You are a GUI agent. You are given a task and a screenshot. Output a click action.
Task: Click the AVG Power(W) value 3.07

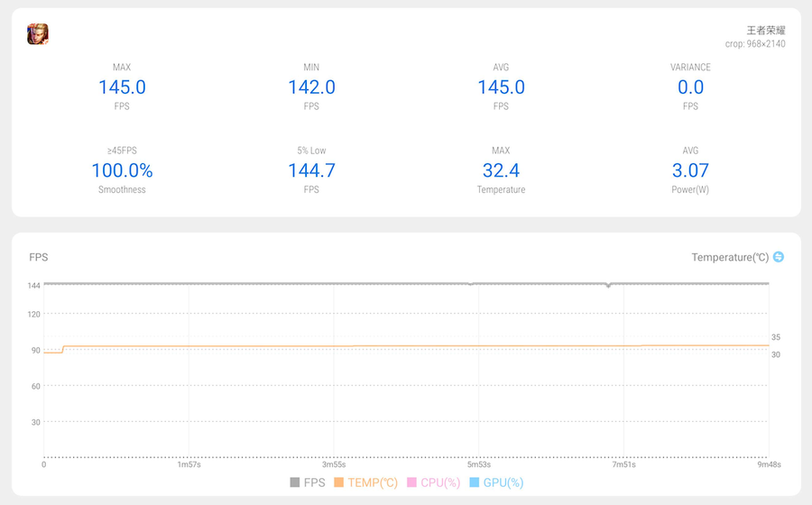point(690,170)
